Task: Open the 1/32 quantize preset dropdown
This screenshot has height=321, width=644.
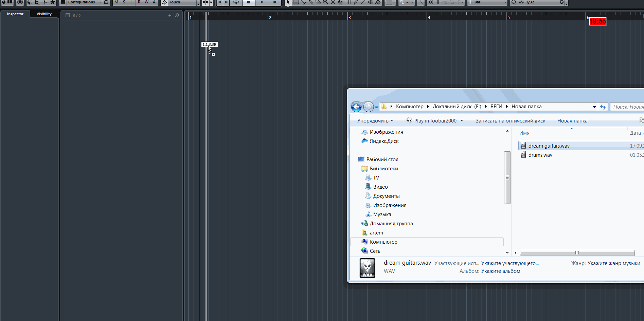Action: coord(544,2)
